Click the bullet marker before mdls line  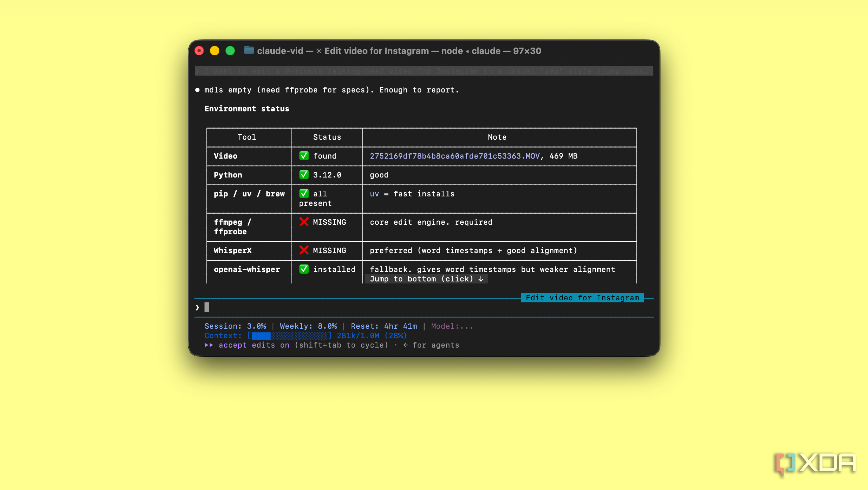click(x=197, y=90)
